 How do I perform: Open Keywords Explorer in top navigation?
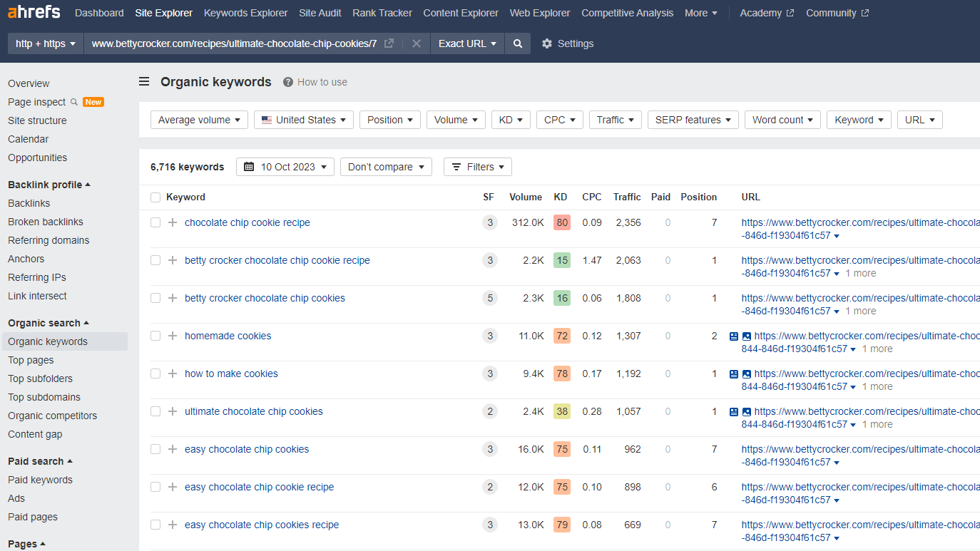pyautogui.click(x=246, y=13)
